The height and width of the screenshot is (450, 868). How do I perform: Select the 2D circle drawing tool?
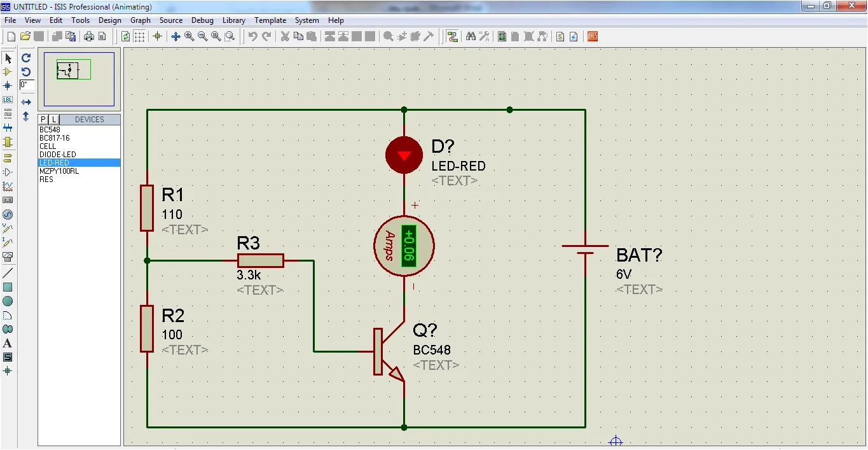[x=8, y=301]
